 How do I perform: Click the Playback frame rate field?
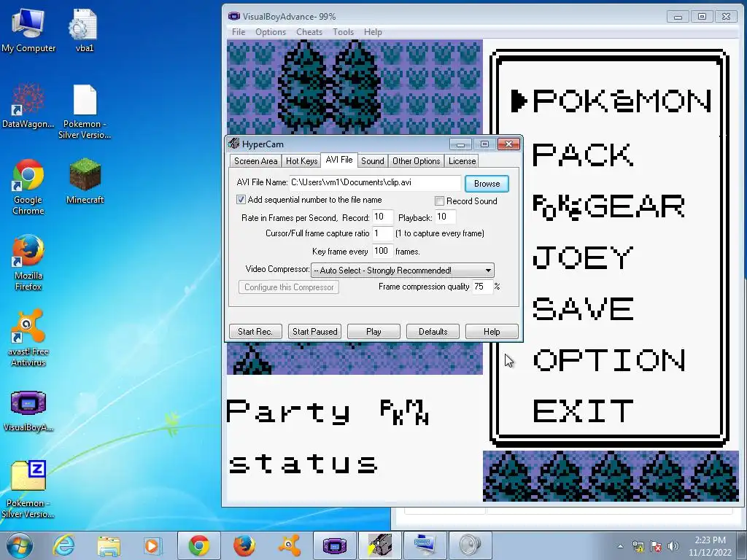446,217
